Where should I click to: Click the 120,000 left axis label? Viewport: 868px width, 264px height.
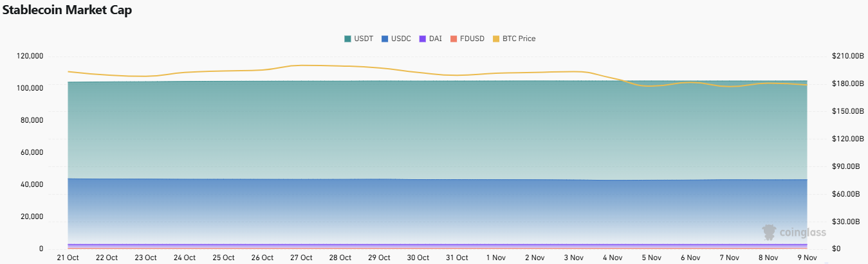(x=30, y=56)
